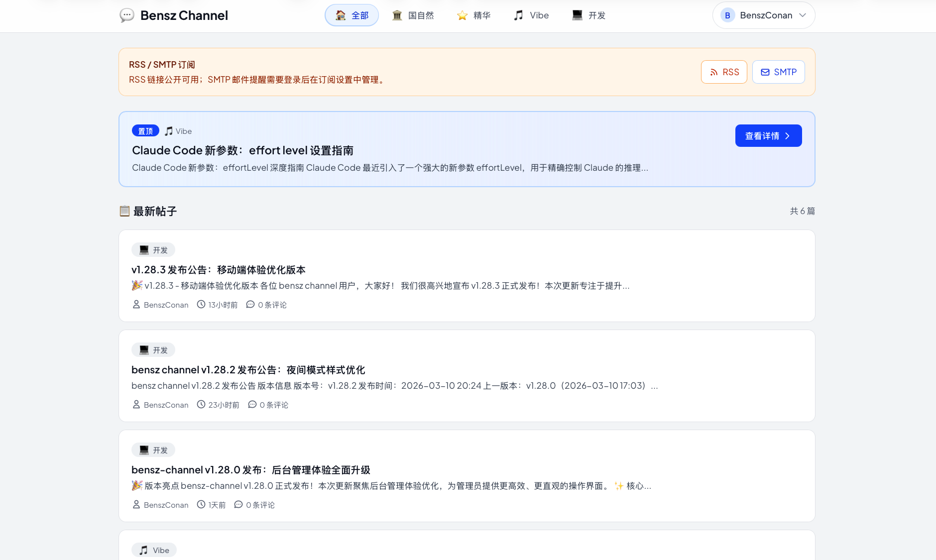The image size is (936, 560).
Task: Go to the 开发 navigation tab
Action: click(x=589, y=15)
